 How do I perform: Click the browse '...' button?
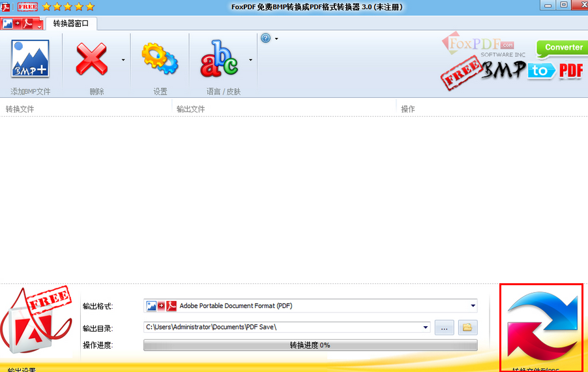445,328
